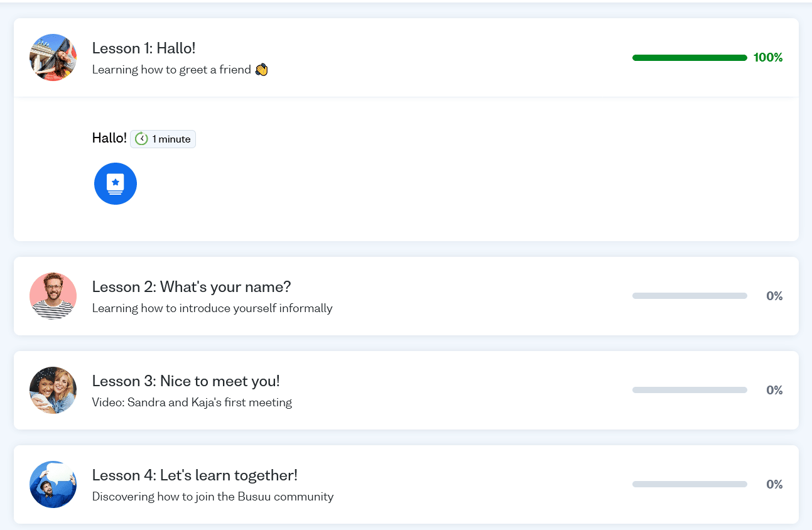Click 'Discovering how to join the Busuu community'
Viewport: 812px width, 530px height.
[213, 497]
